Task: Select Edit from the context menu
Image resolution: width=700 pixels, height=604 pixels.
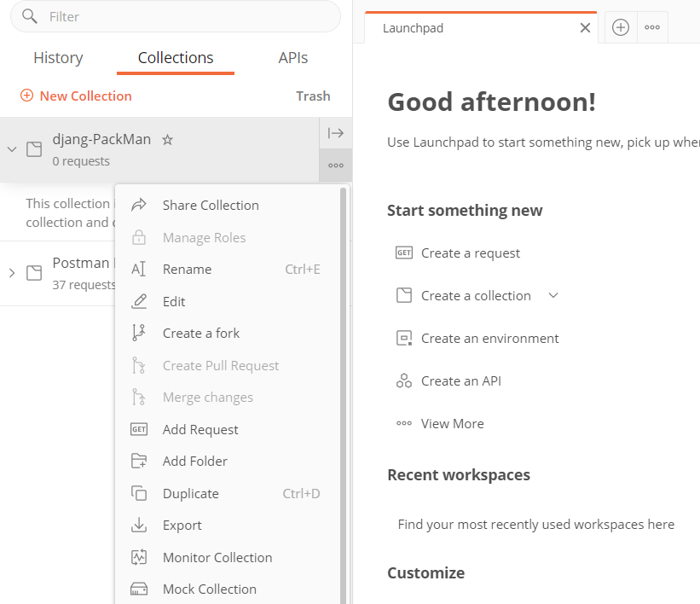Action: (228, 301)
